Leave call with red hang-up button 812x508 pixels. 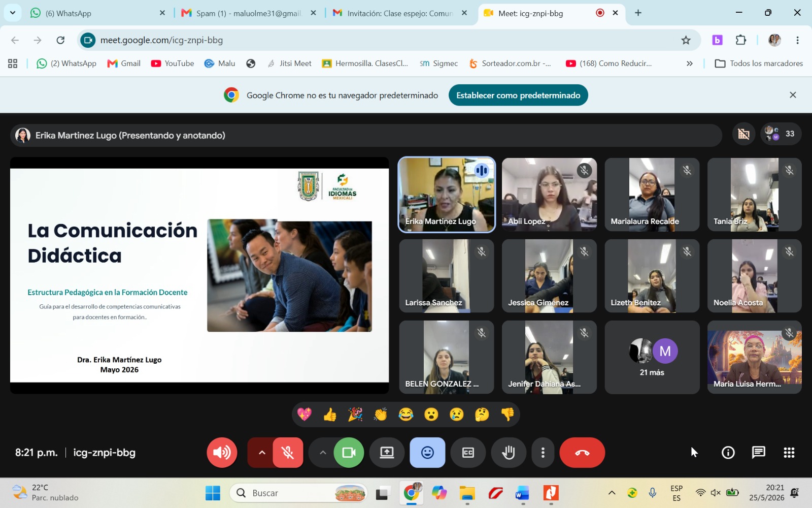click(582, 452)
